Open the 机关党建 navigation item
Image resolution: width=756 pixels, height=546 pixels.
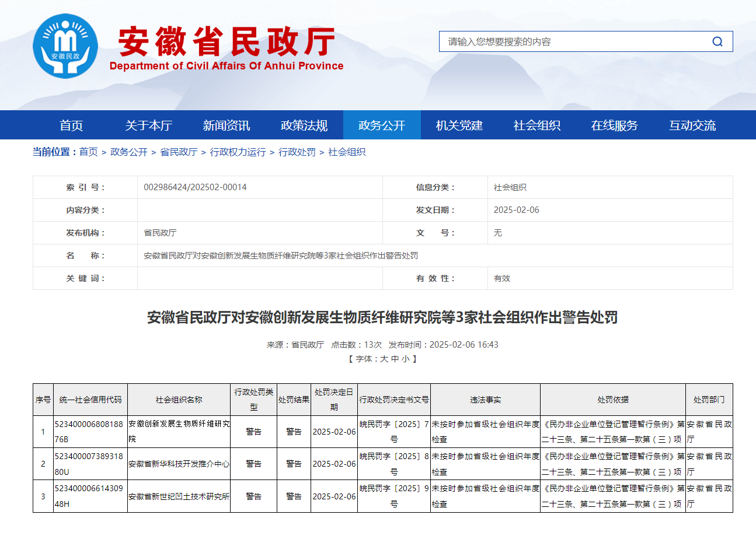tap(459, 125)
